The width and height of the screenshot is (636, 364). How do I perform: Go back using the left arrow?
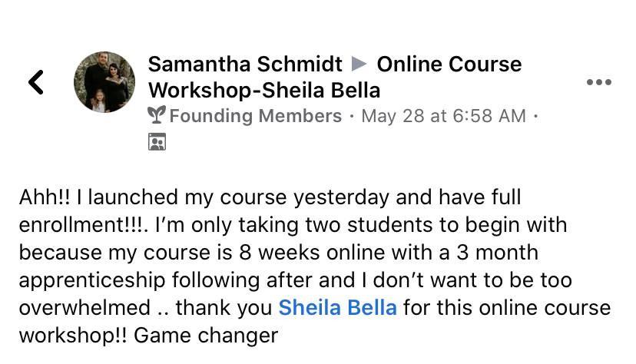click(x=36, y=81)
